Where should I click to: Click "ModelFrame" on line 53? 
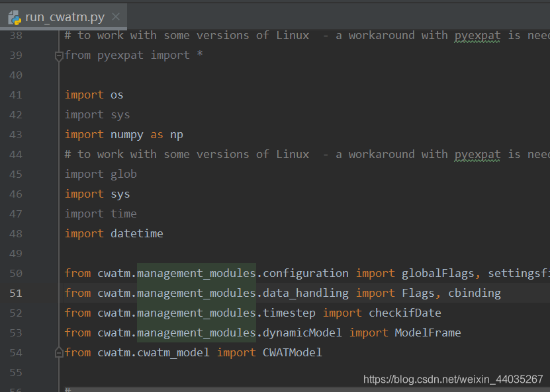[x=428, y=333]
